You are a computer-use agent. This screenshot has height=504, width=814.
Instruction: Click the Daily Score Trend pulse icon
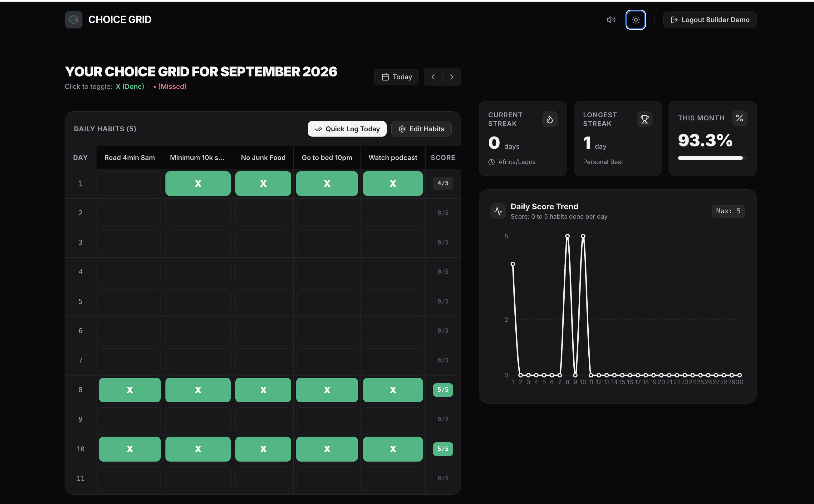coord(498,211)
